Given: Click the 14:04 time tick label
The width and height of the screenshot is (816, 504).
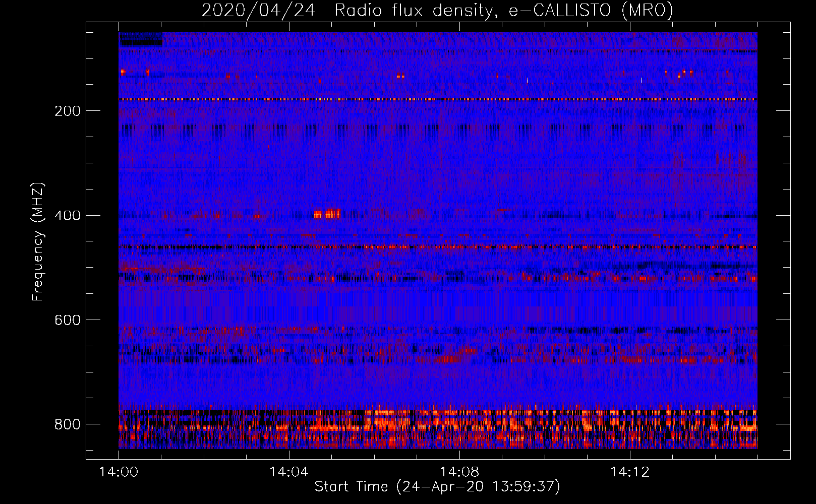Looking at the screenshot, I should point(289,472).
